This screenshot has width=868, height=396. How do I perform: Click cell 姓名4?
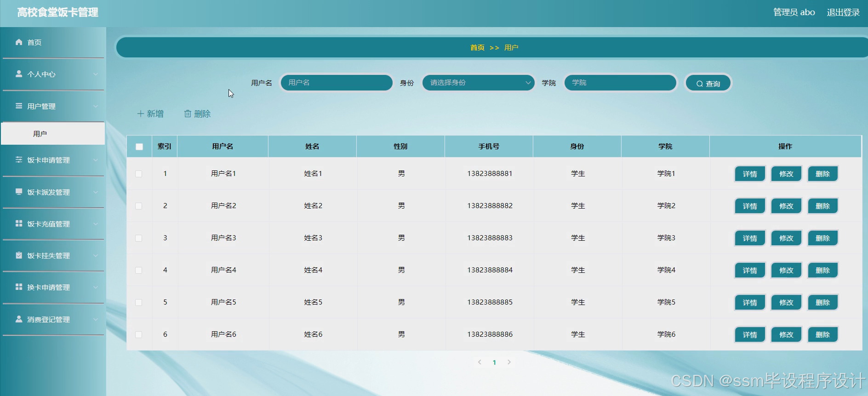[x=313, y=270]
